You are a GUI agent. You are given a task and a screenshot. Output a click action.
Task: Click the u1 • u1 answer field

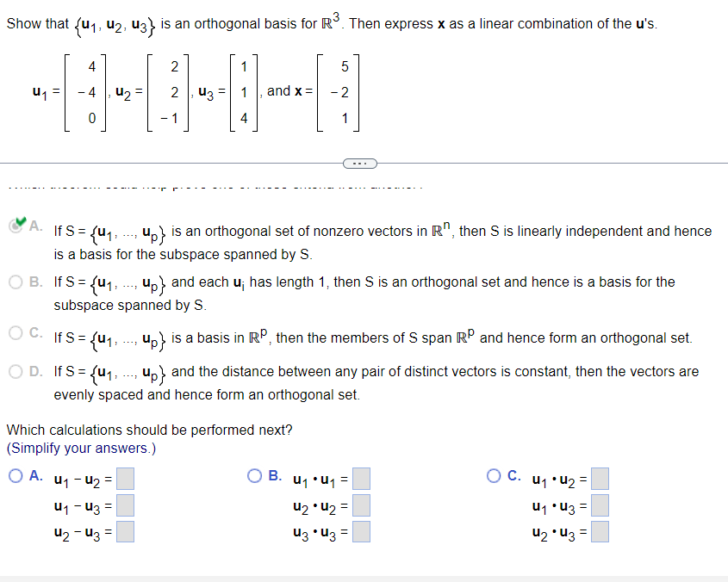click(x=360, y=479)
